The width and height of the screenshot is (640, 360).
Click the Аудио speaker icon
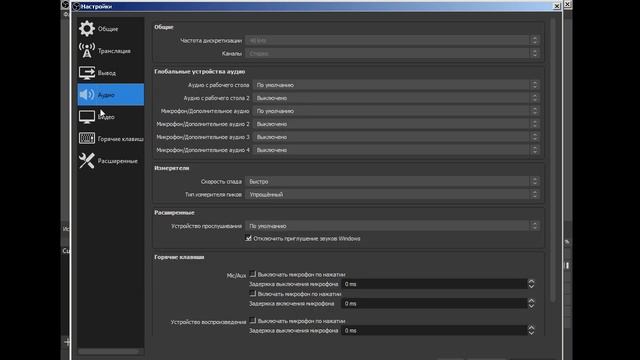(87, 95)
